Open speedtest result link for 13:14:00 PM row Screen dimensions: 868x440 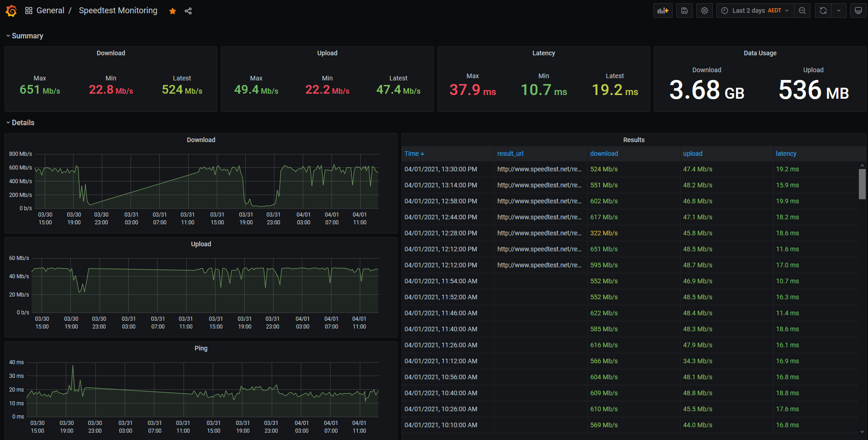539,185
